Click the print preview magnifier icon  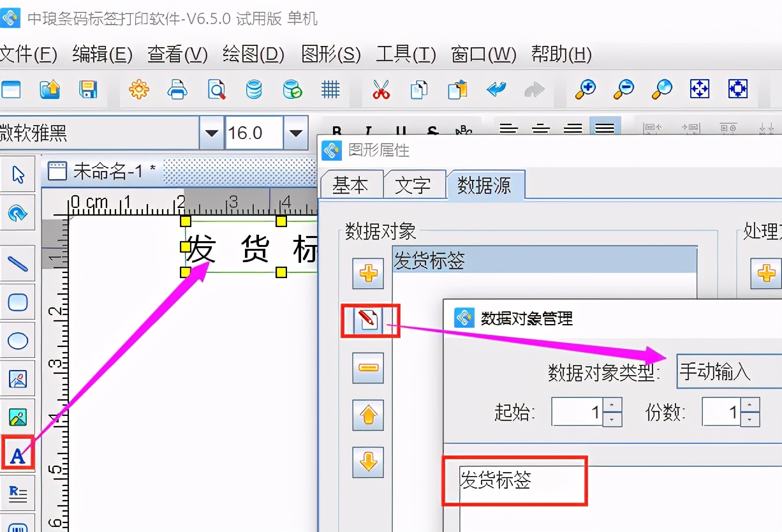pos(216,90)
